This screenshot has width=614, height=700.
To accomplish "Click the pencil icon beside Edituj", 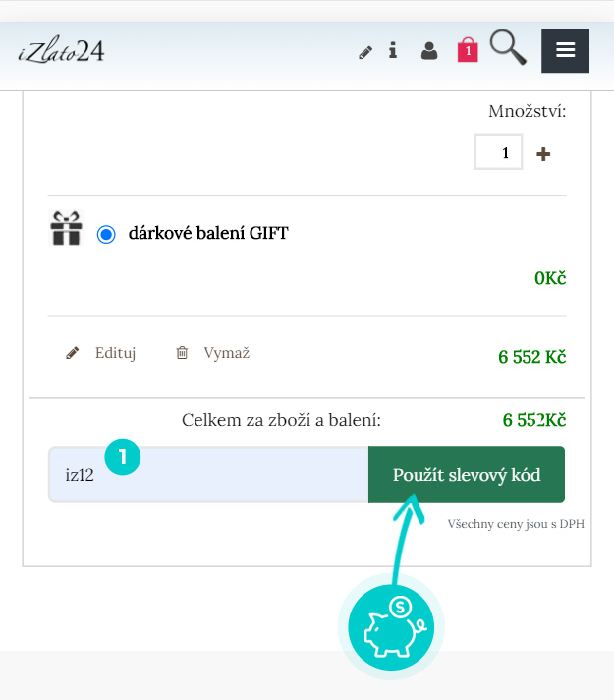I will tap(73, 353).
